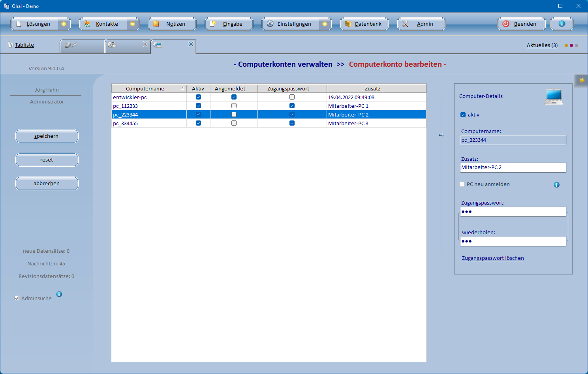Click the star icon next to Kontakte

pyautogui.click(x=132, y=24)
